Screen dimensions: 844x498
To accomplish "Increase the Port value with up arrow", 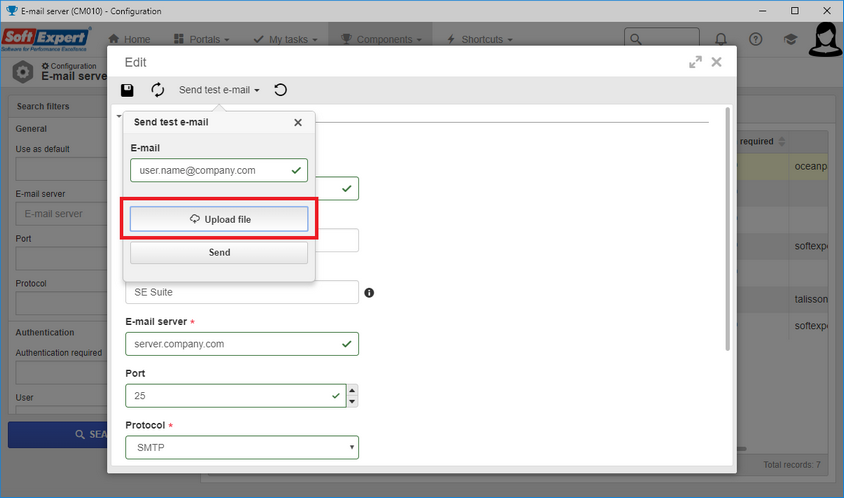I will tap(352, 390).
